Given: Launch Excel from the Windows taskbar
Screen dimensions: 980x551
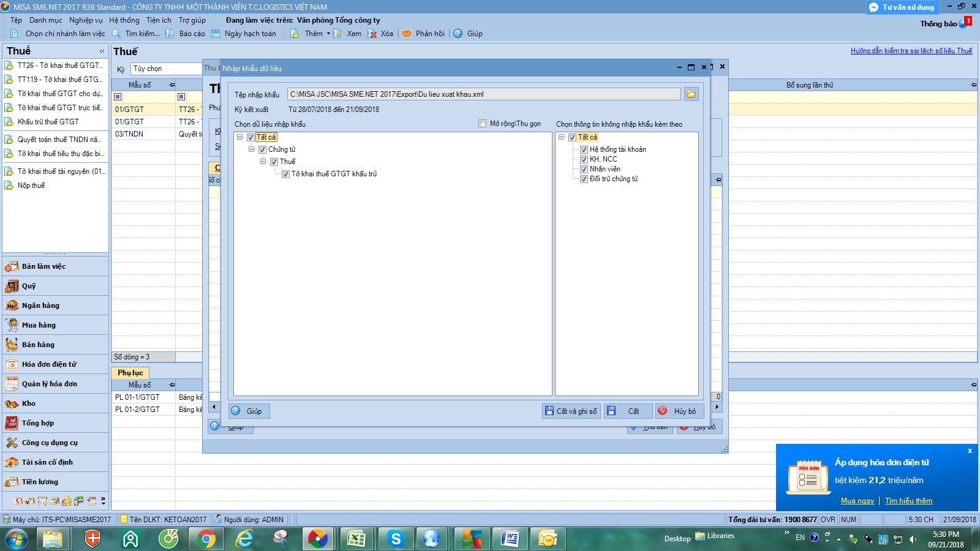Looking at the screenshot, I should tap(356, 539).
